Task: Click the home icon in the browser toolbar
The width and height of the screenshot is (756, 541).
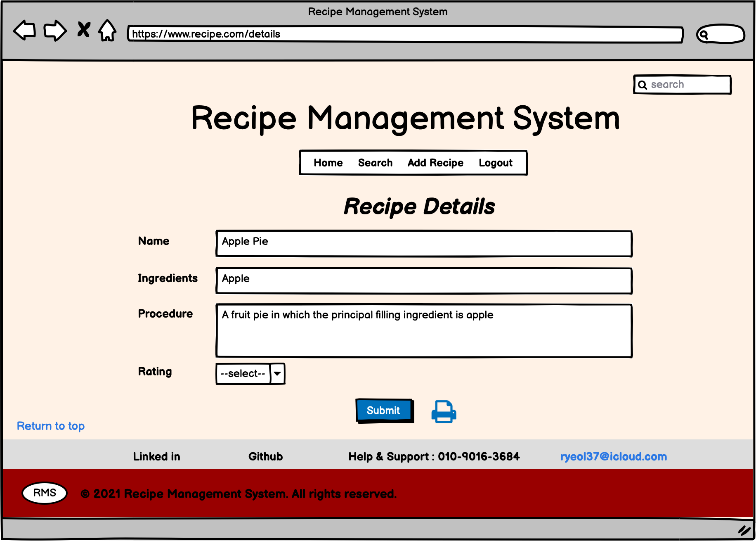Action: click(106, 30)
